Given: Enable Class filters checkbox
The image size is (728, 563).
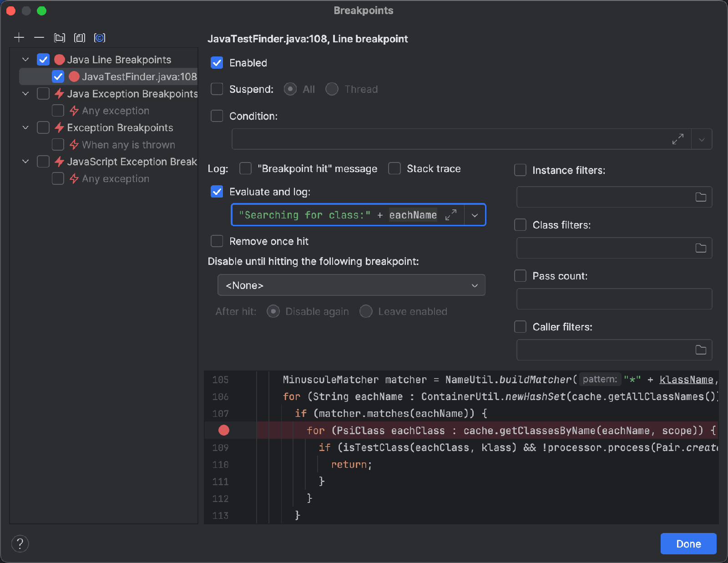Looking at the screenshot, I should coord(520,225).
